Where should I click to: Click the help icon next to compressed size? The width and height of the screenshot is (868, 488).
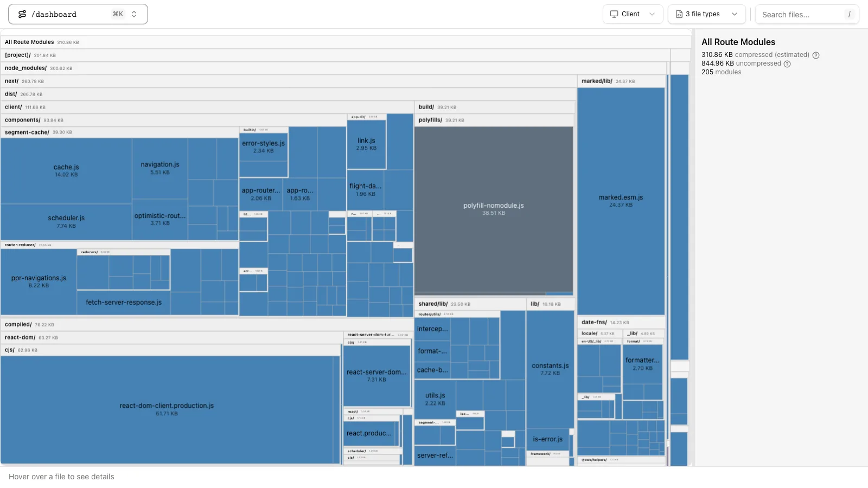(x=816, y=55)
